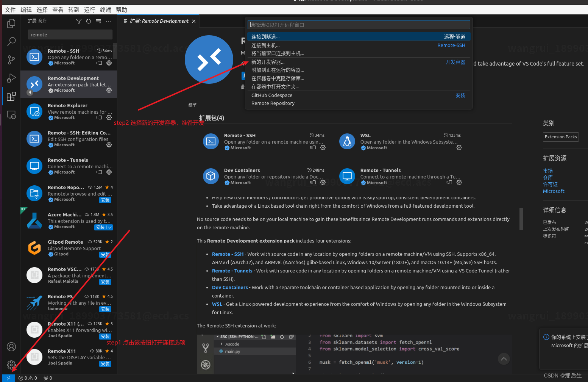Open the 编辑 menu
Screen dimensions: 588x382
click(x=26, y=10)
